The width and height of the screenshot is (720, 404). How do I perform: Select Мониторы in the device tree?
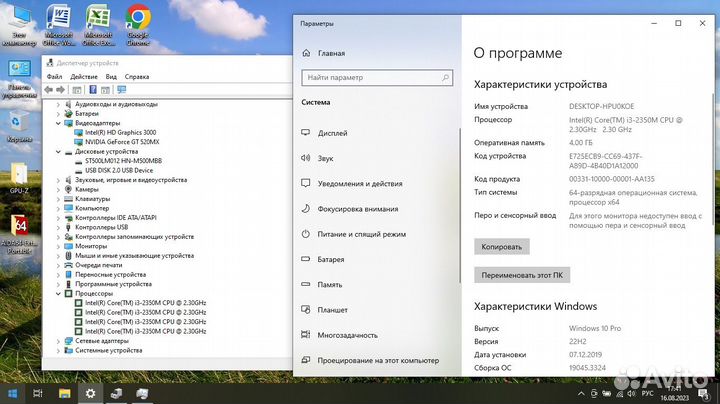pos(91,247)
